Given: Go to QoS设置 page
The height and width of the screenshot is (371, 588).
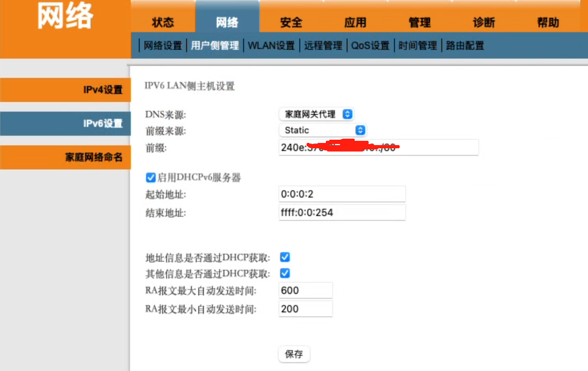Looking at the screenshot, I should pyautogui.click(x=370, y=46).
